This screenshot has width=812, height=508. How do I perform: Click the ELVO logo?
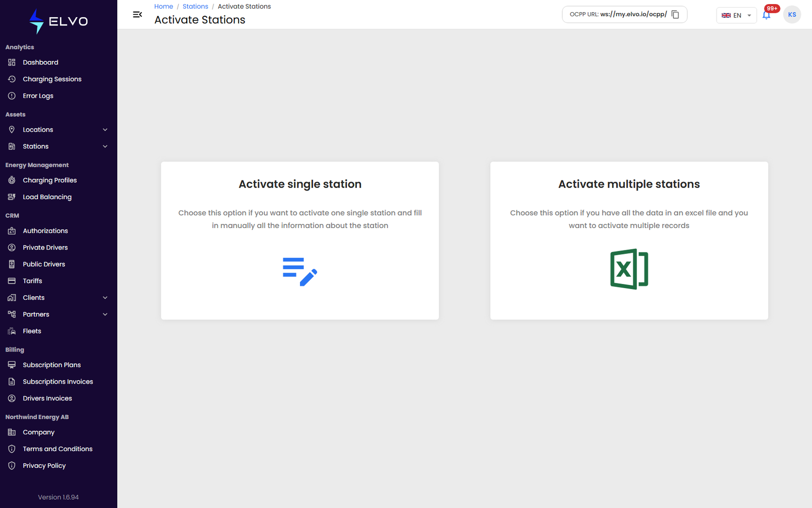click(58, 21)
